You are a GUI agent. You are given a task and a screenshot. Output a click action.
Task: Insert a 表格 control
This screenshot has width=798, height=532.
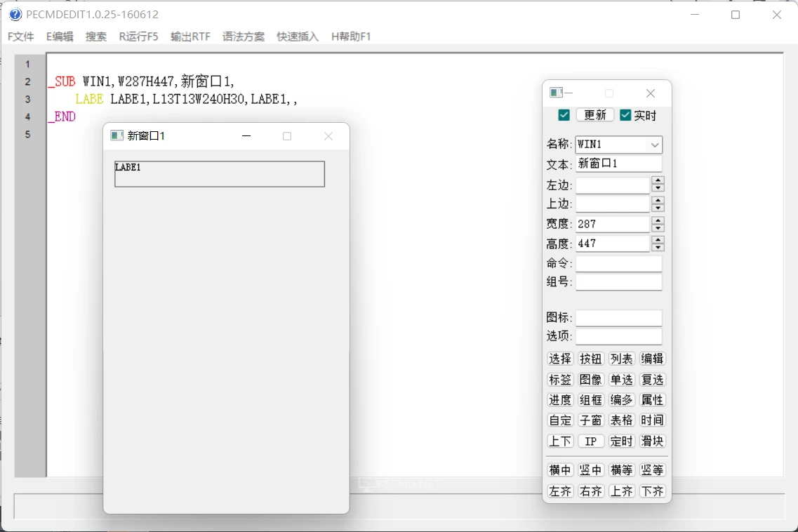pyautogui.click(x=621, y=420)
